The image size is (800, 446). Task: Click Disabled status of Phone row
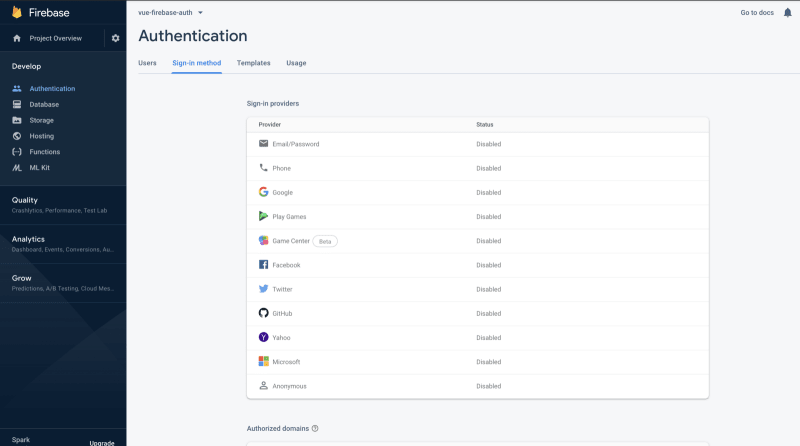(x=488, y=168)
